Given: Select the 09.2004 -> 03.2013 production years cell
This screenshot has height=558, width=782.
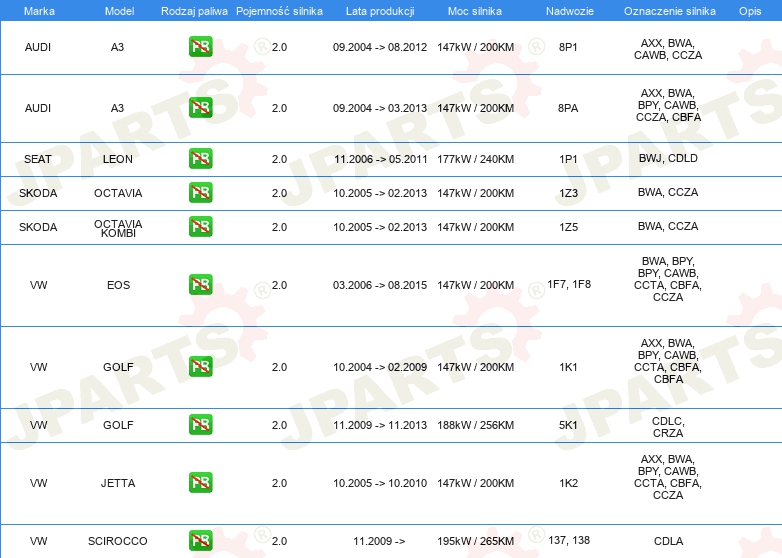Looking at the screenshot, I should pyautogui.click(x=380, y=108).
